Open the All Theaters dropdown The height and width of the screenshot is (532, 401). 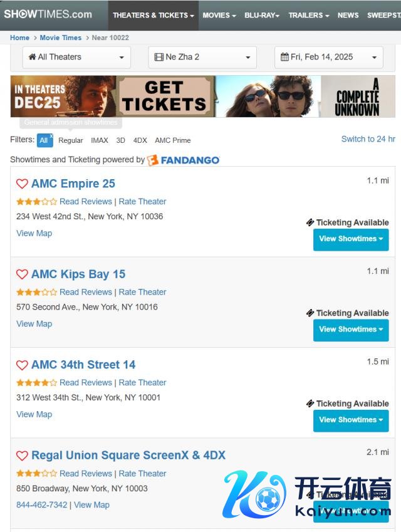coord(76,57)
